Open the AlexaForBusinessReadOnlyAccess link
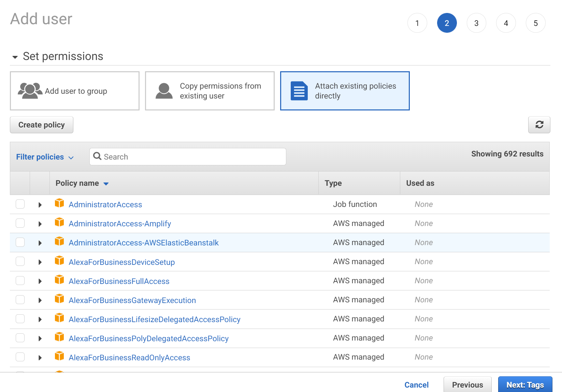Viewport: 562px width, 392px height. tap(129, 358)
